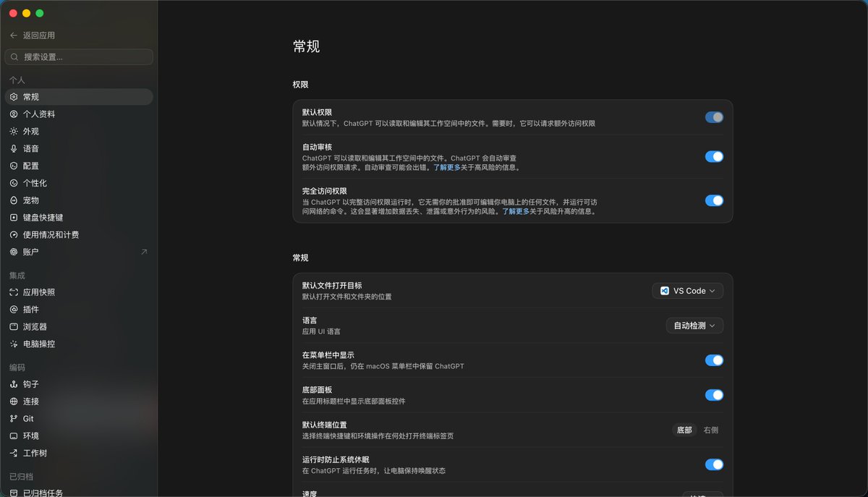The image size is (868, 497).
Task: Click the 电脑操控 cursor icon
Action: [14, 344]
